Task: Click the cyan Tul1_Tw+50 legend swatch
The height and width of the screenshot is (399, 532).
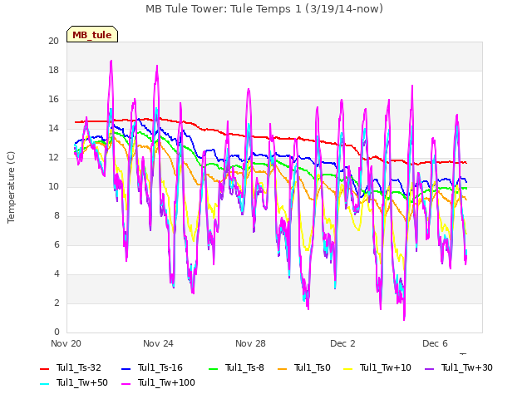Action: point(44,383)
